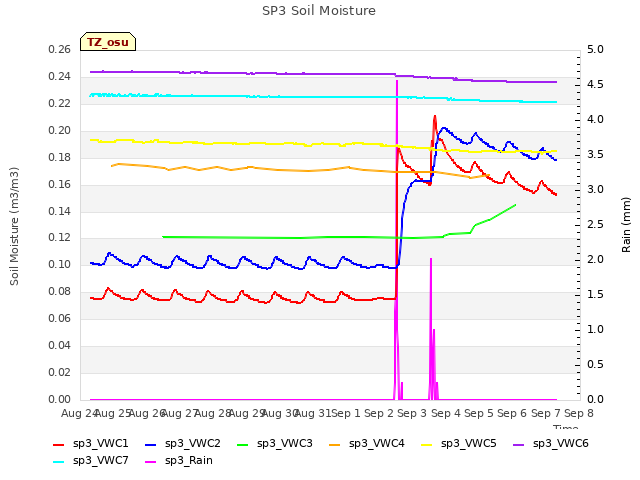The width and height of the screenshot is (640, 480).
Task: Select sp3_VWC5 legend label
Action: 469,444
